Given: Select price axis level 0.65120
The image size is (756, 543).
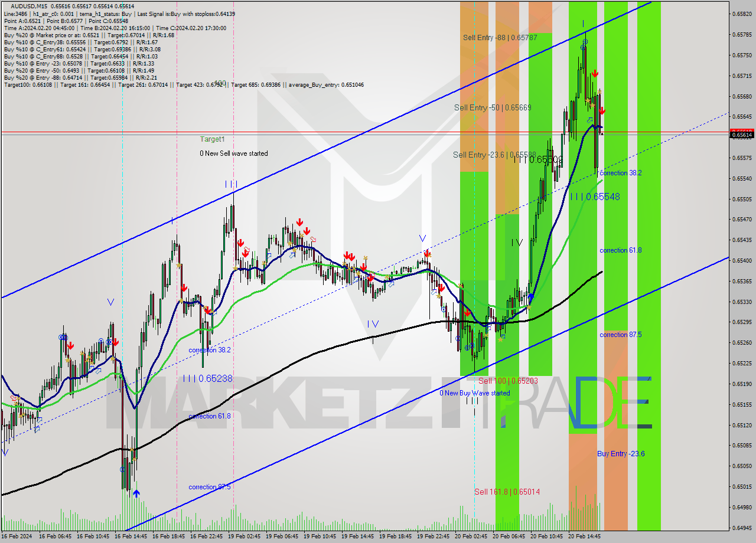Looking at the screenshot, I should 742,425.
